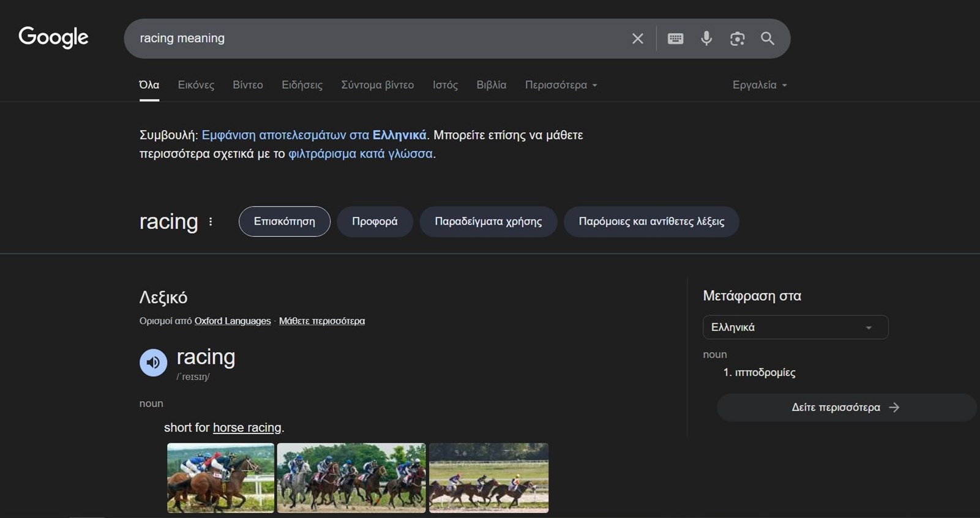980x518 pixels.
Task: Open the Βίντεο tab
Action: (248, 85)
